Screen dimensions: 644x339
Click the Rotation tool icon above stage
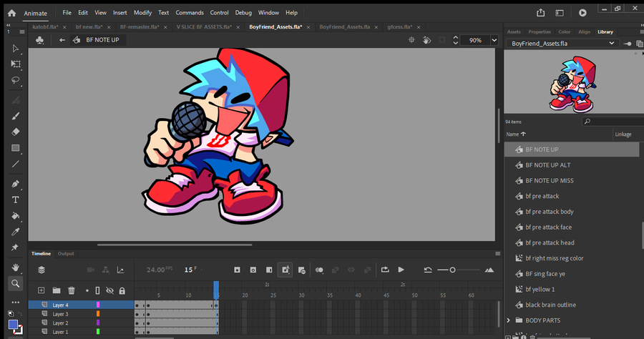click(x=426, y=40)
